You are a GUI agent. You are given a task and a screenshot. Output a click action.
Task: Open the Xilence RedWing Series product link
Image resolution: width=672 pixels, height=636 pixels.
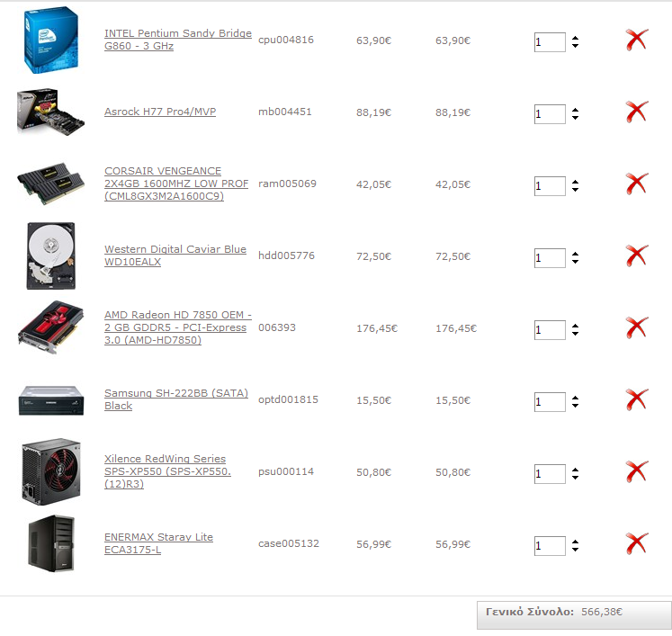click(x=167, y=471)
